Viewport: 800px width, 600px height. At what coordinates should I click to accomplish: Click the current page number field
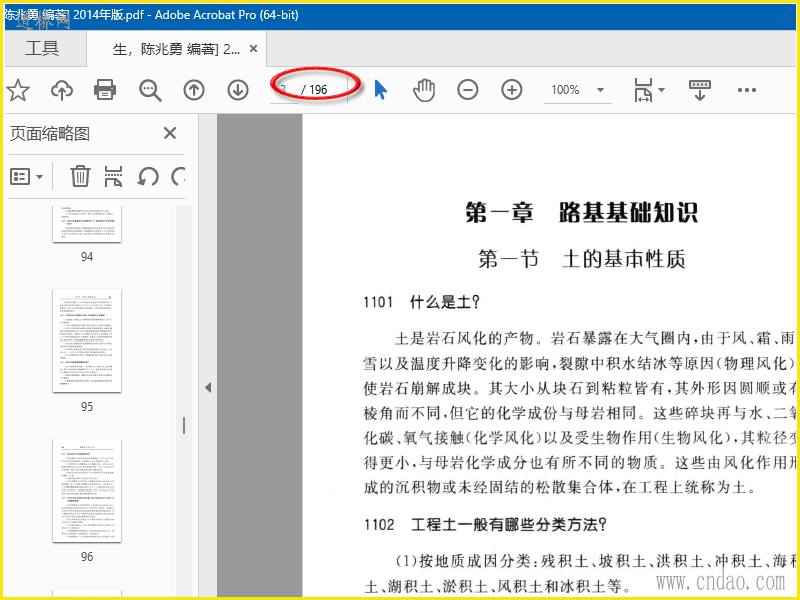[x=284, y=90]
